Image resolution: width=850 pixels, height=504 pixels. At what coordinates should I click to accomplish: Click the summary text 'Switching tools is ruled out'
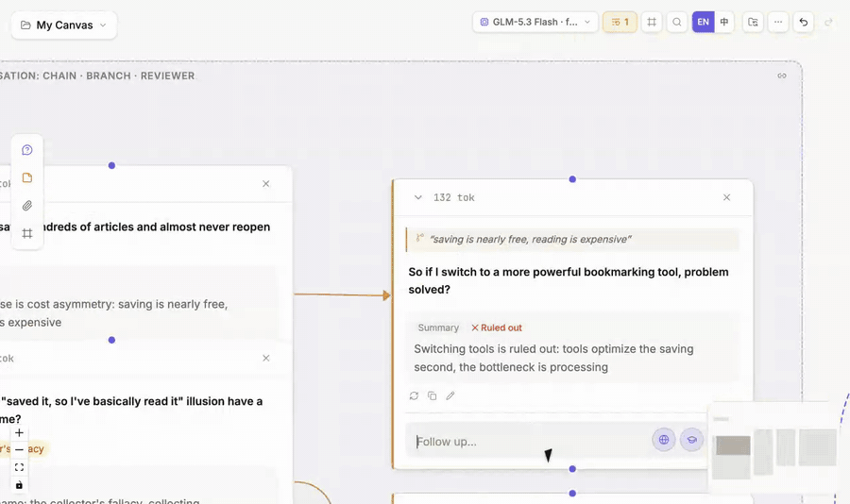point(553,359)
